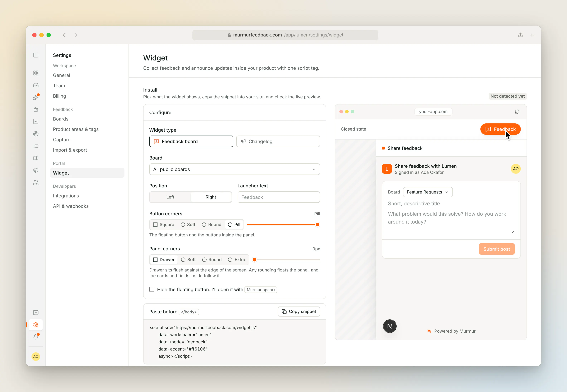This screenshot has height=392, width=567.
Task: Click the AO avatar in sidebar
Action: tap(36, 357)
